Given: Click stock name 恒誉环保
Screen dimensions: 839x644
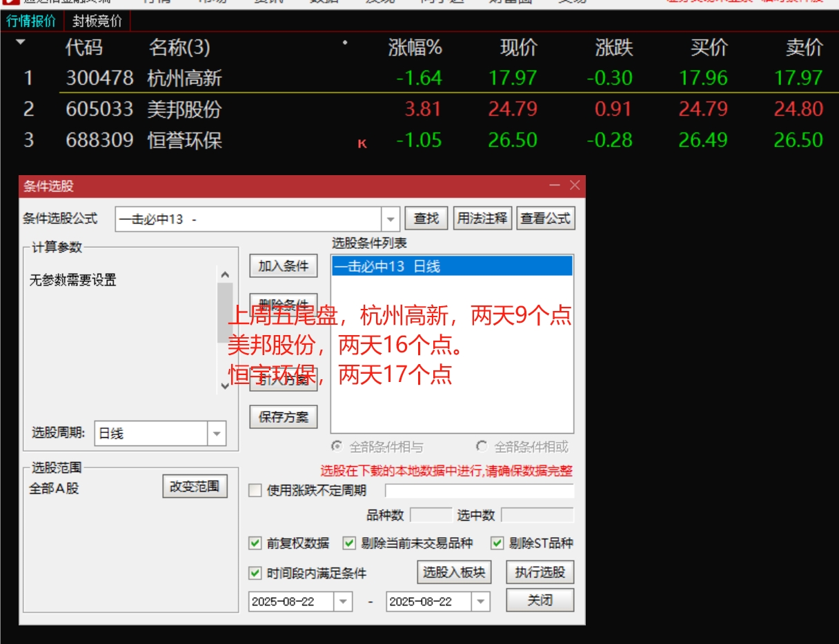Looking at the screenshot, I should tap(185, 140).
